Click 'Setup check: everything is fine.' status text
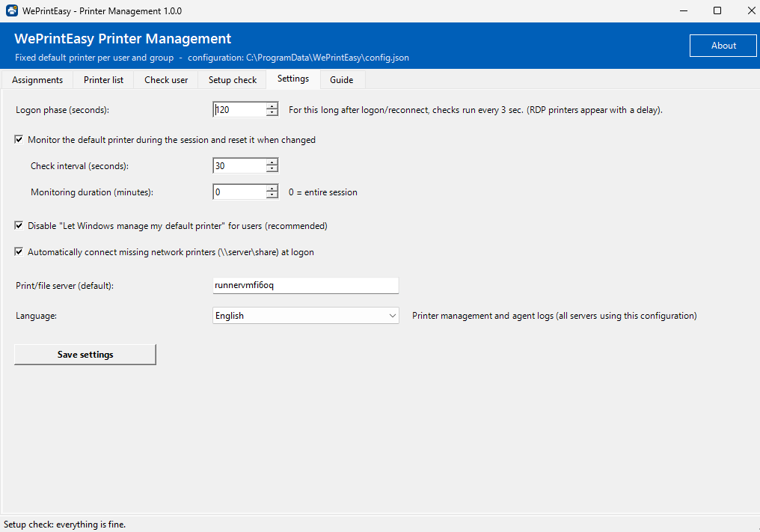This screenshot has width=760, height=532. (65, 525)
